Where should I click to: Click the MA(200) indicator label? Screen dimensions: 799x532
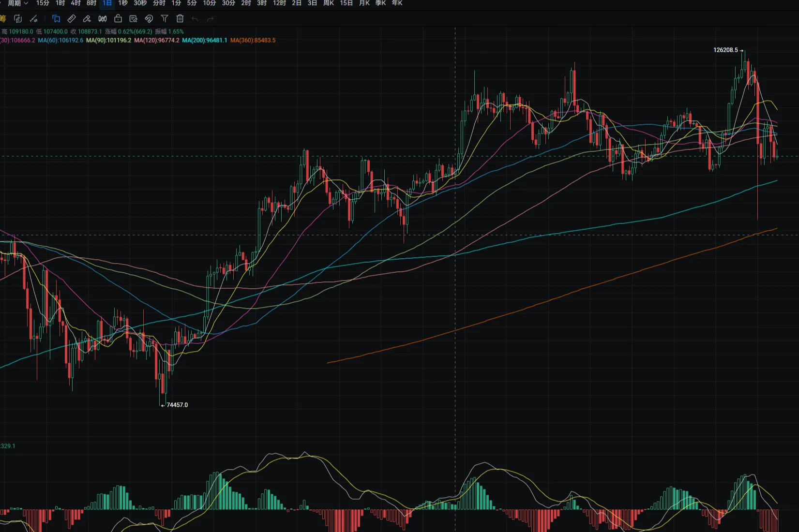pos(204,41)
